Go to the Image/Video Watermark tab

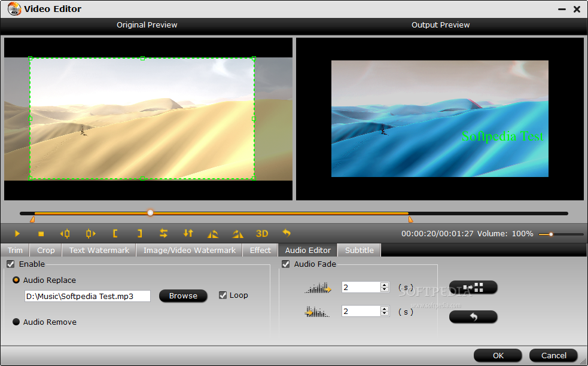(x=190, y=250)
